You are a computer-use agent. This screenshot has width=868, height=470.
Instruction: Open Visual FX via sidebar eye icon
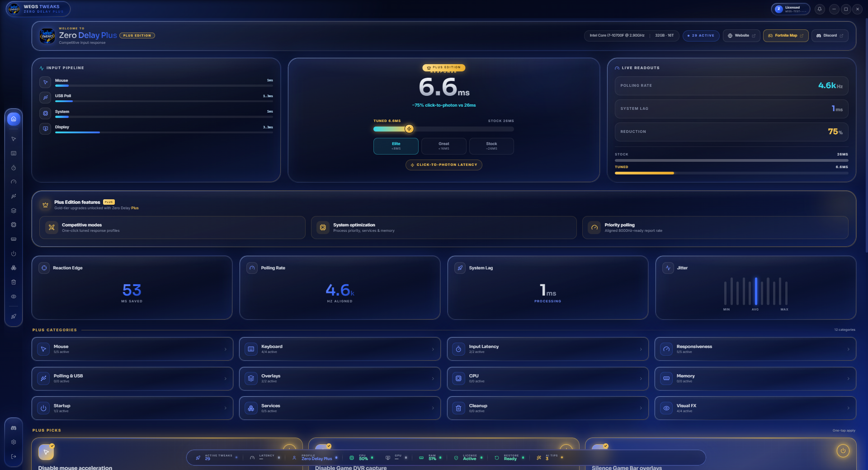point(14,296)
